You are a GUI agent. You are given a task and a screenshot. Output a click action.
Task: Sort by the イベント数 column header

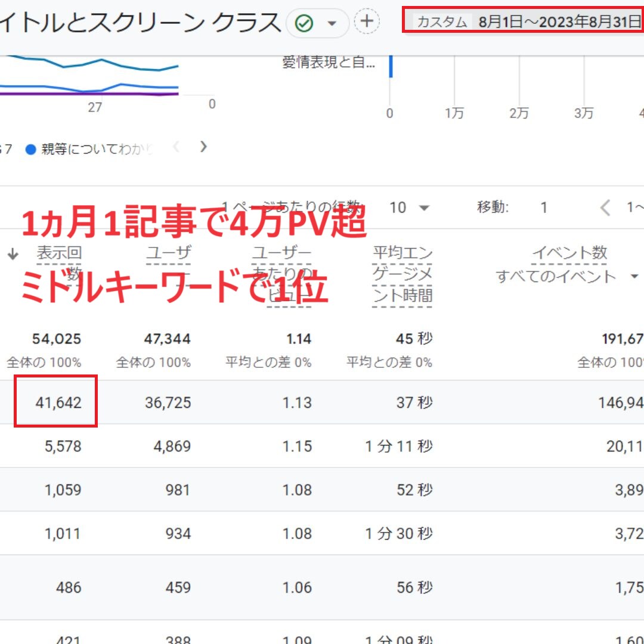[x=569, y=253]
